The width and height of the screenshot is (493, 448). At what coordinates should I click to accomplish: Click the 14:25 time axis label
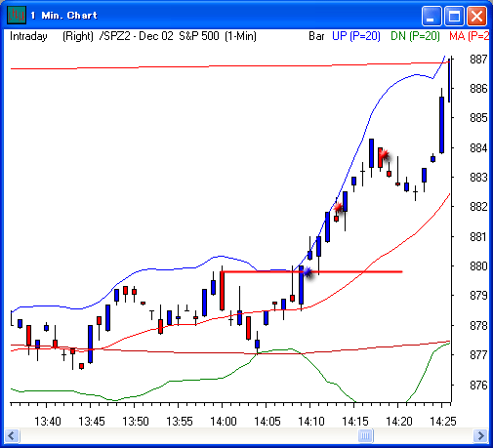pos(443,422)
